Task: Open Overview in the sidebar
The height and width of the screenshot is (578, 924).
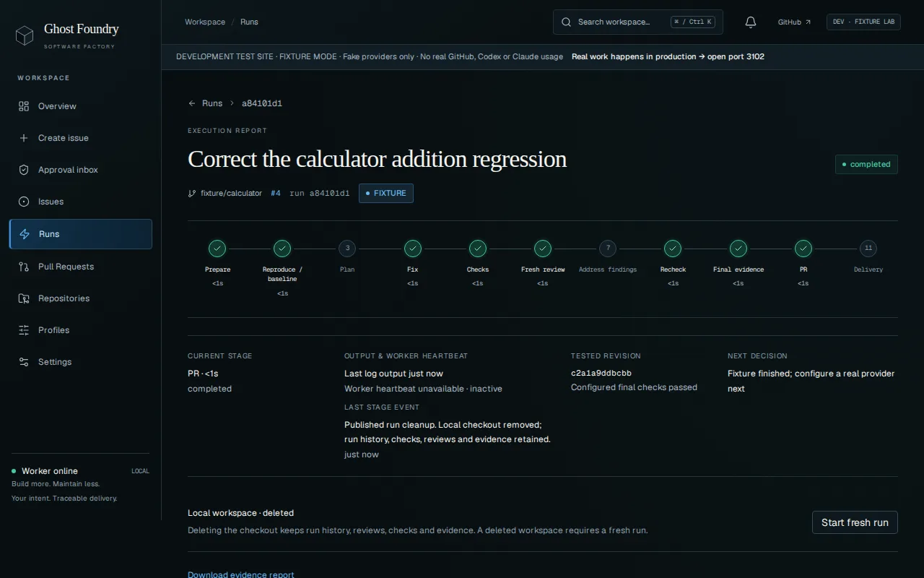Action: tap(81, 106)
